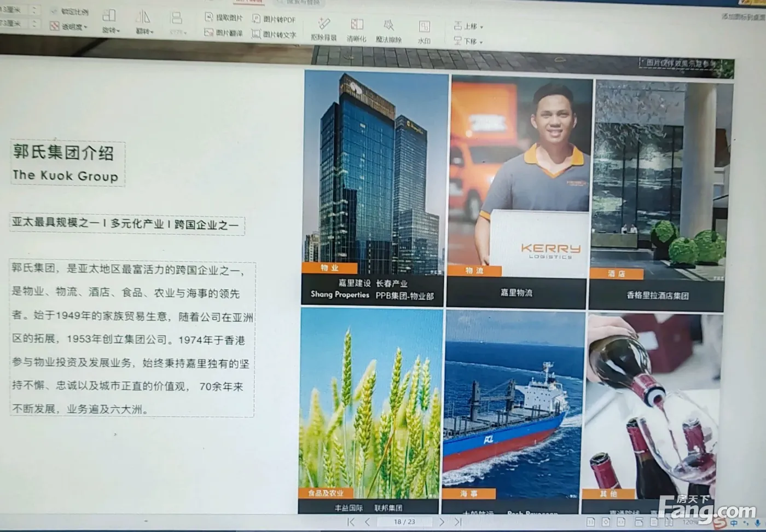Click the page number field 18 / 23
The width and height of the screenshot is (766, 532).
pyautogui.click(x=404, y=522)
